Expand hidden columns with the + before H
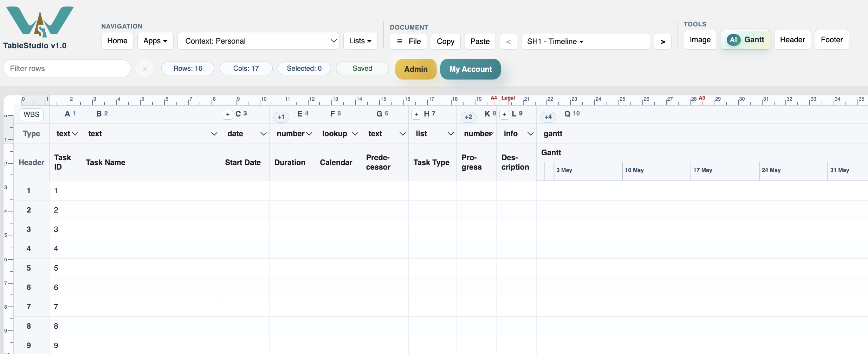868x354 pixels. [416, 114]
